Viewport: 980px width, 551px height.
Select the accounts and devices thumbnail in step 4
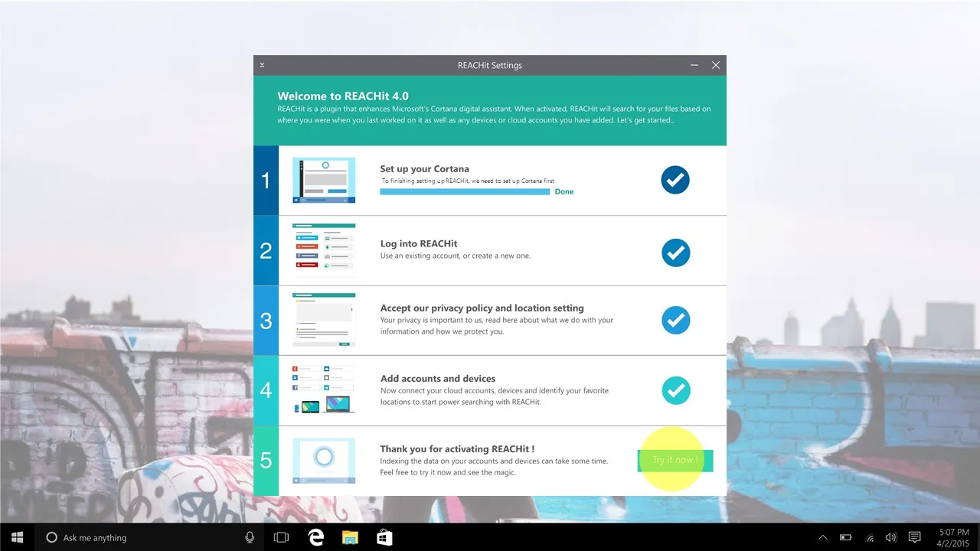pyautogui.click(x=324, y=390)
